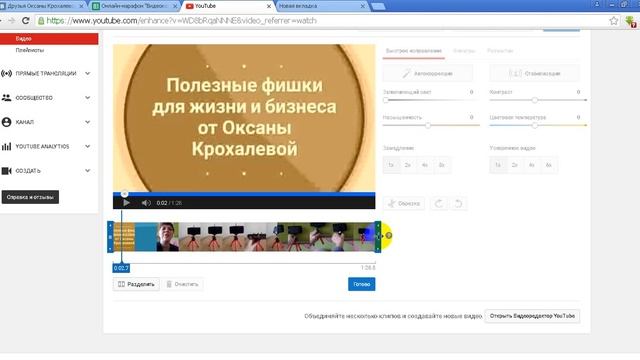Expand the Прямые трансляции section
Viewport: 640px width, 360px height.
click(x=87, y=73)
